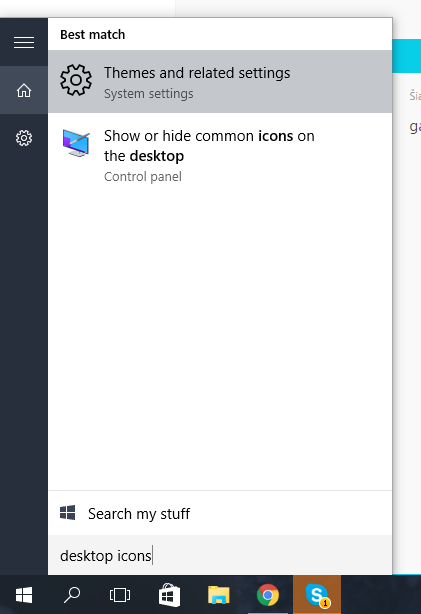Click the gear icon beside Themes result
421x614 pixels.
[76, 80]
